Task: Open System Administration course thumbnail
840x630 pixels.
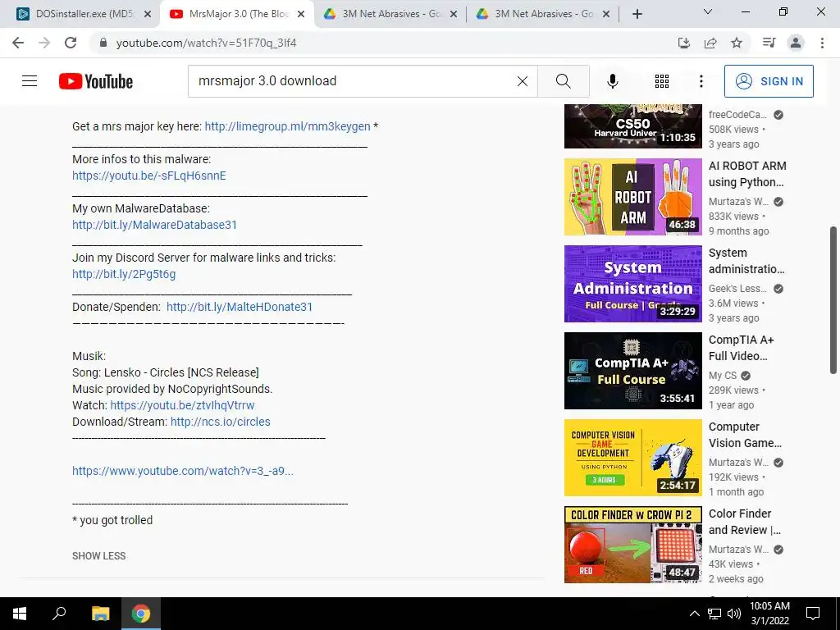Action: (x=632, y=283)
